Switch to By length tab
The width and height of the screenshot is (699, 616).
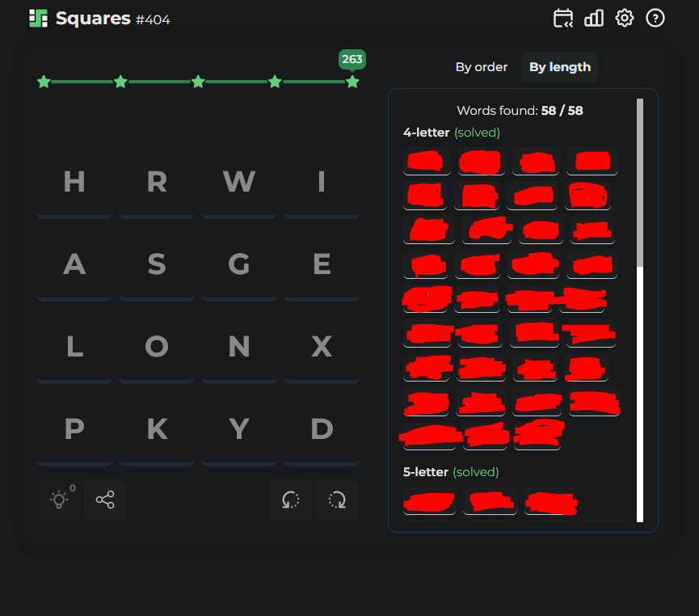(x=560, y=67)
